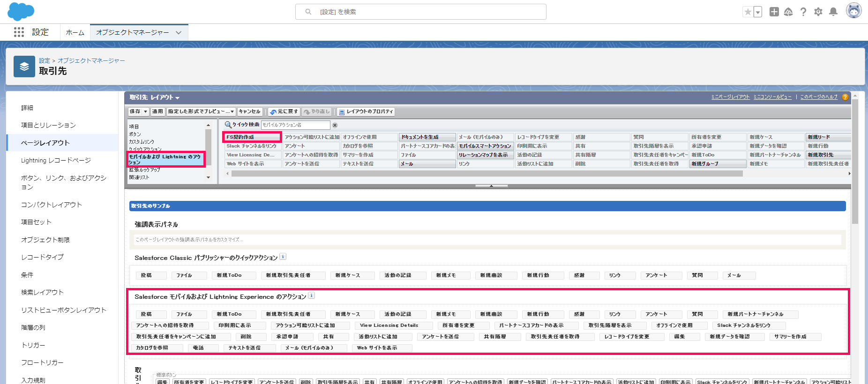Click info icon beside Salesforce Classic パブリッシャー heading
The image size is (868, 384).
[x=283, y=257]
